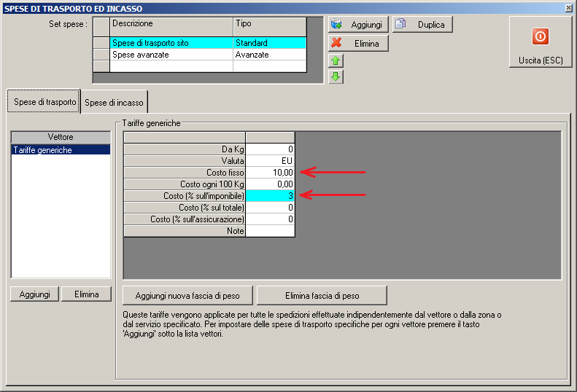The image size is (577, 392).
Task: Add a carrier with Aggiungi under Vettore list
Action: point(34,294)
